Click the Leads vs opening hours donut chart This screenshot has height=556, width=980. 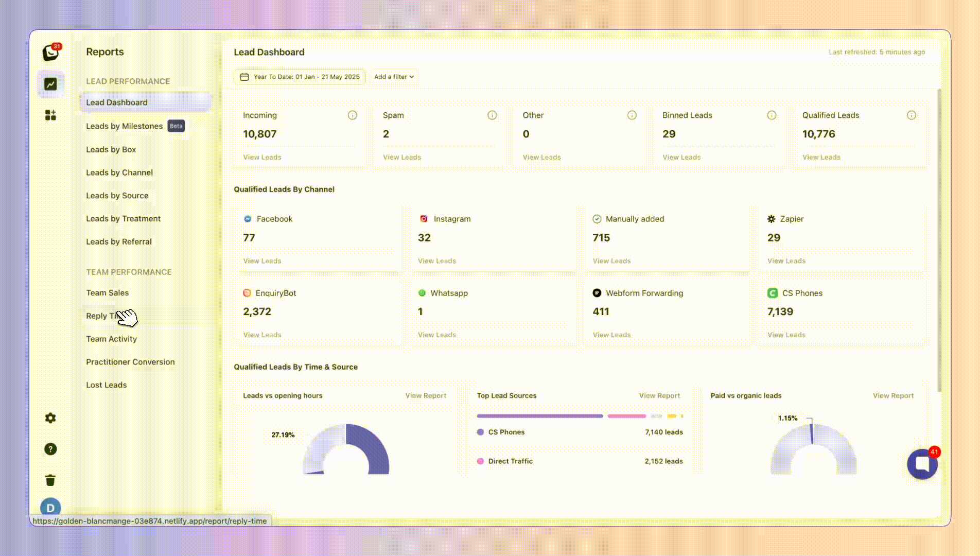tap(346, 449)
